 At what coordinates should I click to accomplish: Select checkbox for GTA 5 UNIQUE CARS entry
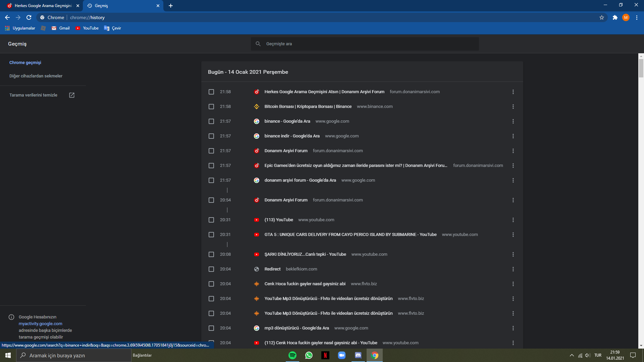pyautogui.click(x=211, y=235)
